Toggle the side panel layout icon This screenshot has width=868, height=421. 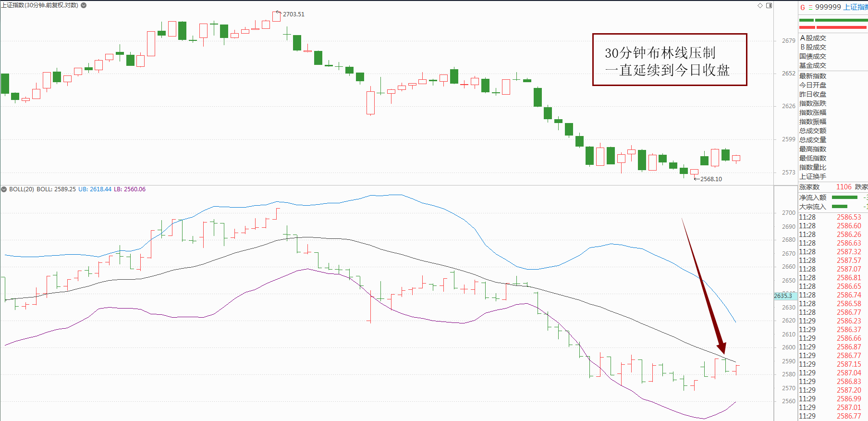(x=769, y=6)
